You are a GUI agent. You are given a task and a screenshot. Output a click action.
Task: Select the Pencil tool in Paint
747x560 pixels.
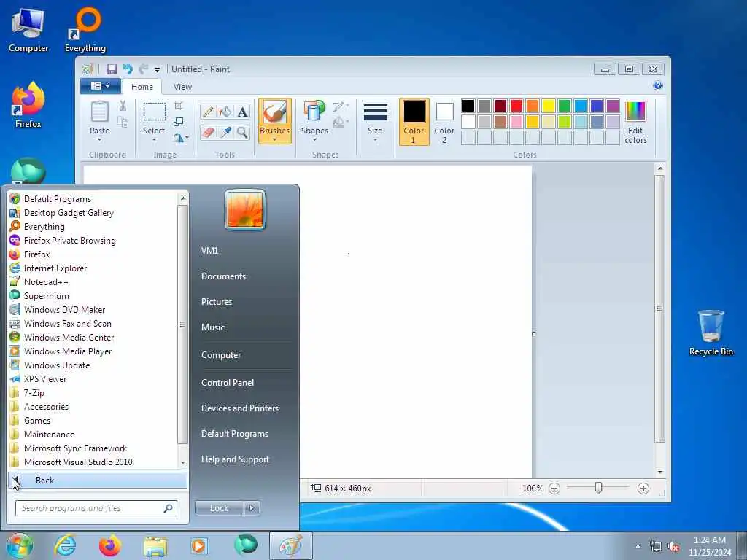[x=208, y=112]
